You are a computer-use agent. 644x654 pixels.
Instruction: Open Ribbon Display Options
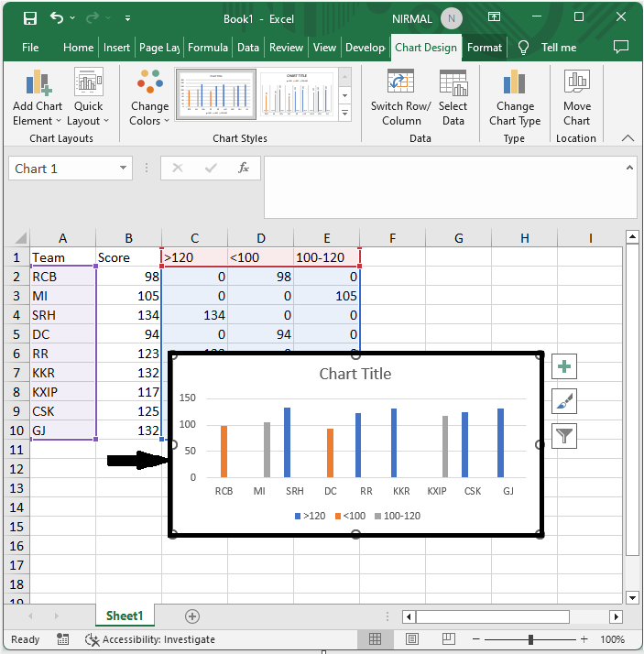click(495, 16)
